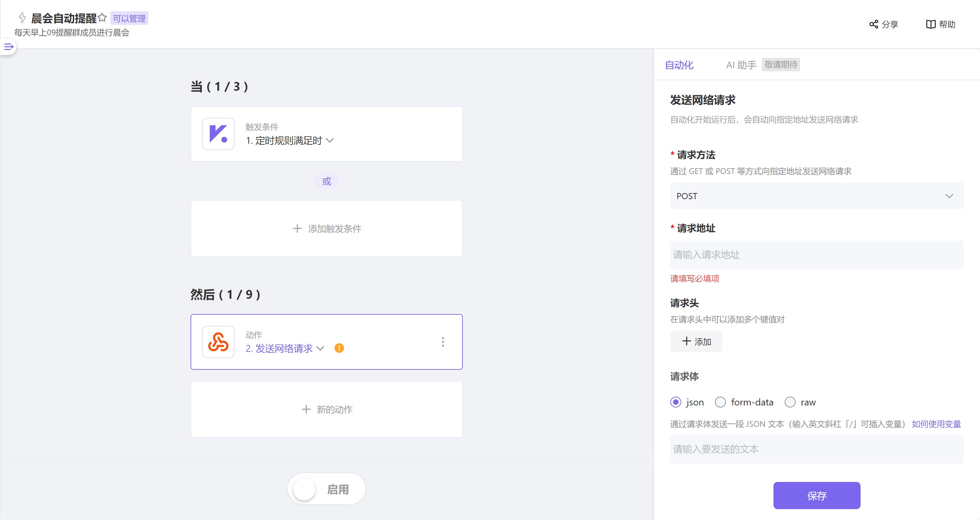The image size is (980, 520).
Task: Expand the 发送网络请求 action dropdown
Action: point(321,348)
